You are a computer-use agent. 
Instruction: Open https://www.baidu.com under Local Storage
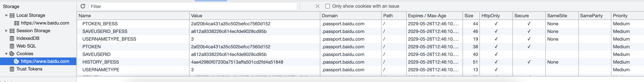[x=45, y=23]
